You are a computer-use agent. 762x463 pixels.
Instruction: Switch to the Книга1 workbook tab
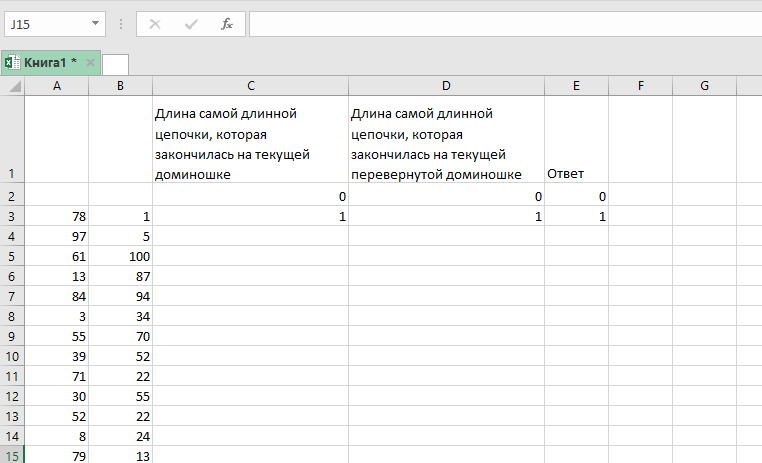[x=50, y=62]
